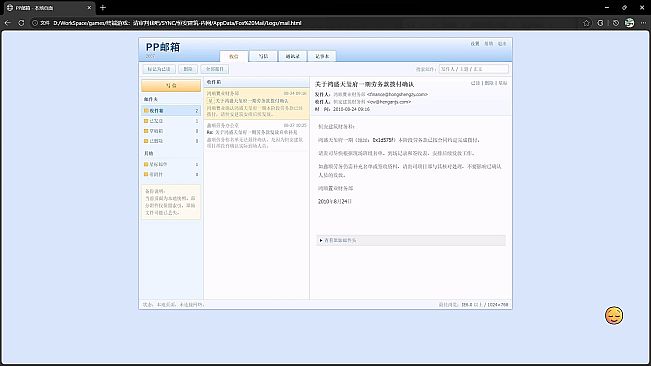Open the browser profile avatar icon
Screen dimensions: 651x366
(x=629, y=23)
